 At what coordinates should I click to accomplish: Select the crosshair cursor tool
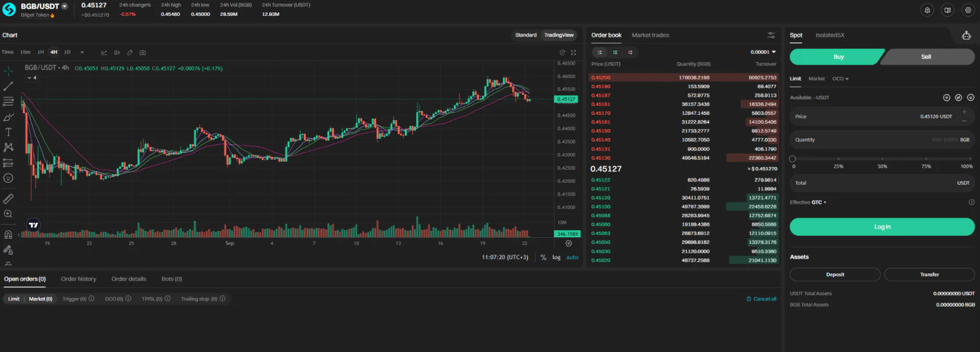8,71
